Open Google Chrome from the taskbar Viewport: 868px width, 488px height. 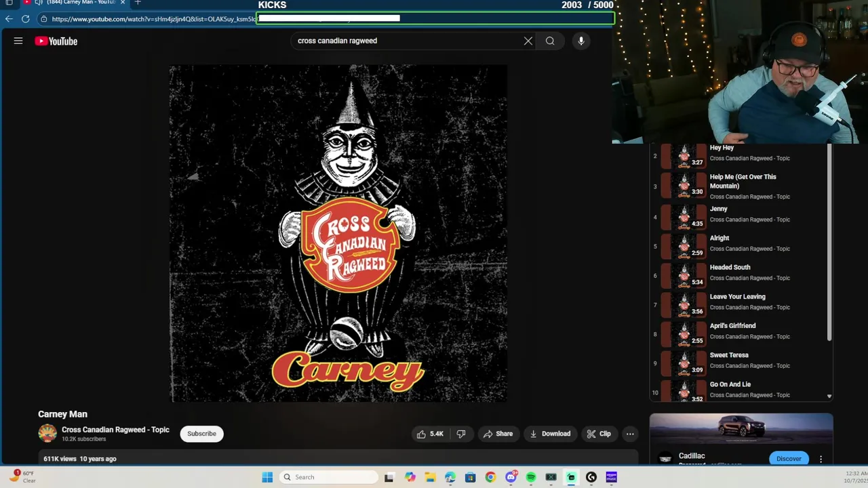tap(490, 477)
